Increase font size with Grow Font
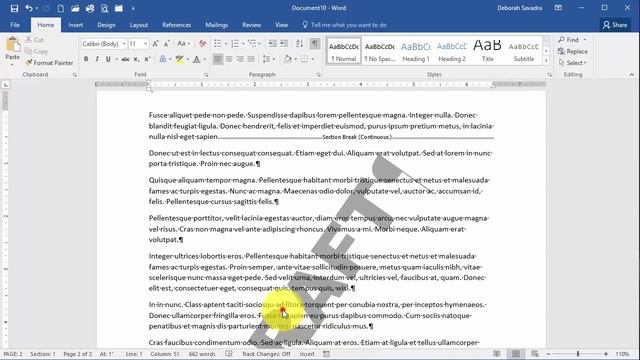The image size is (640, 360). coord(155,44)
